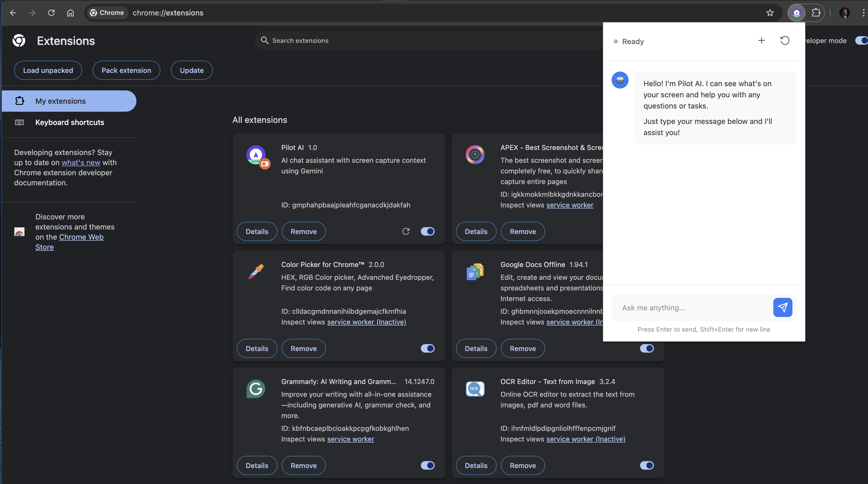
Task: Remove the APEX screenshot extension
Action: 523,231
